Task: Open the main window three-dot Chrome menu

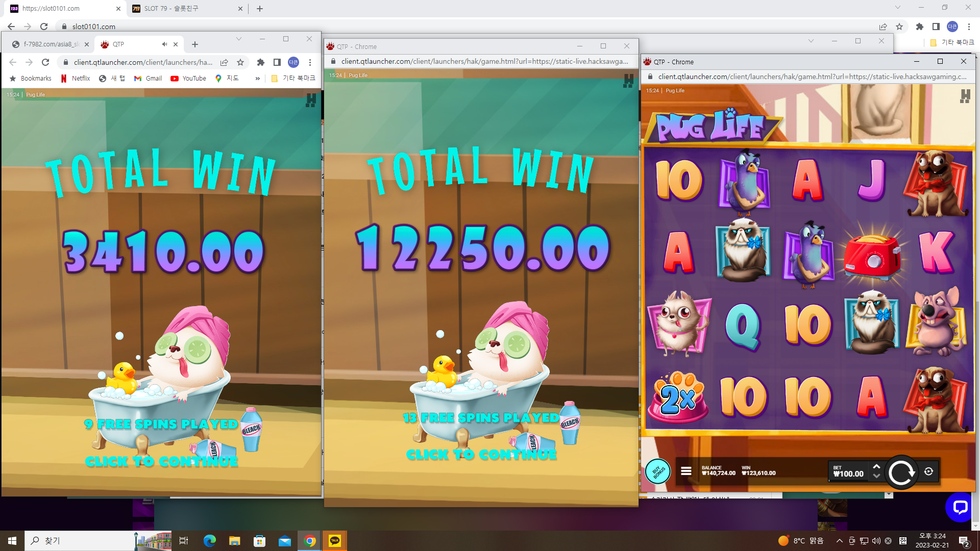Action: coord(969,27)
